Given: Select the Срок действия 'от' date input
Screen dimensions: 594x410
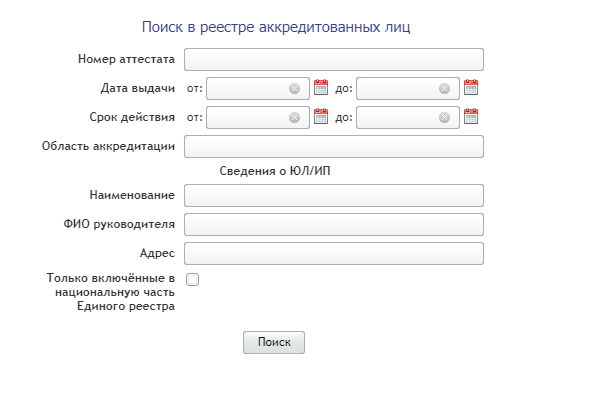Looking at the screenshot, I should point(258,117).
